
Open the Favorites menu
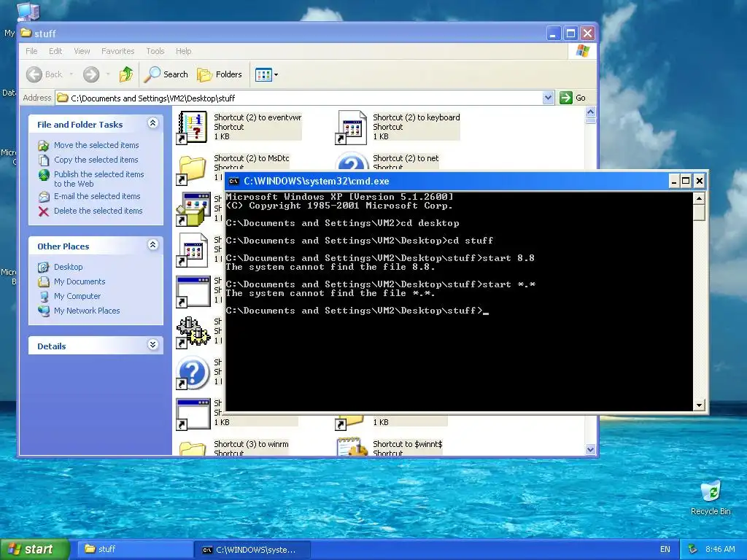tap(117, 51)
